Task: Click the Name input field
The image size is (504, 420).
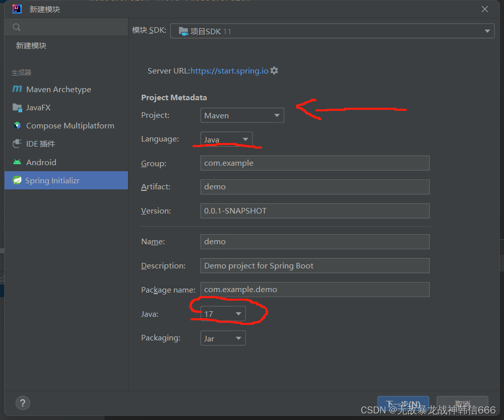Action: pyautogui.click(x=315, y=241)
